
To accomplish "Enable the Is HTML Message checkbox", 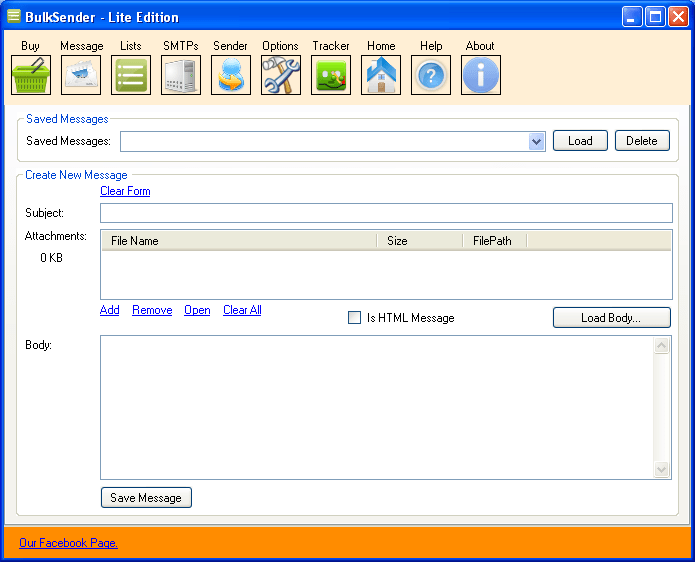I will click(x=354, y=317).
